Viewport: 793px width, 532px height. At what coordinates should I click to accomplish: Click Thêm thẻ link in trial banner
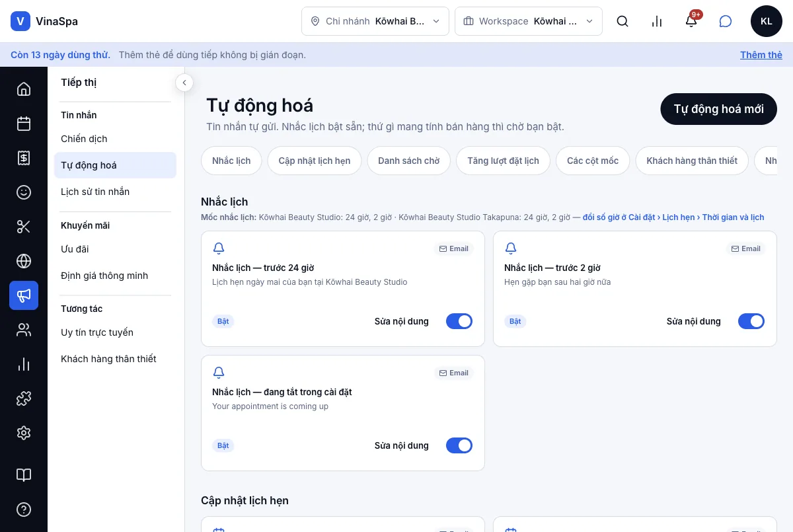761,55
